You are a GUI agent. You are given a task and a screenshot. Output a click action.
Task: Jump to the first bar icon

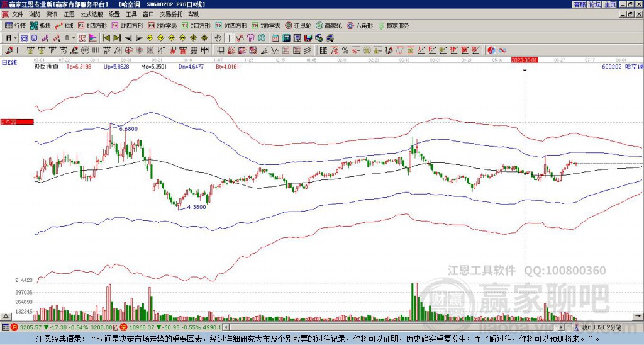point(106,38)
